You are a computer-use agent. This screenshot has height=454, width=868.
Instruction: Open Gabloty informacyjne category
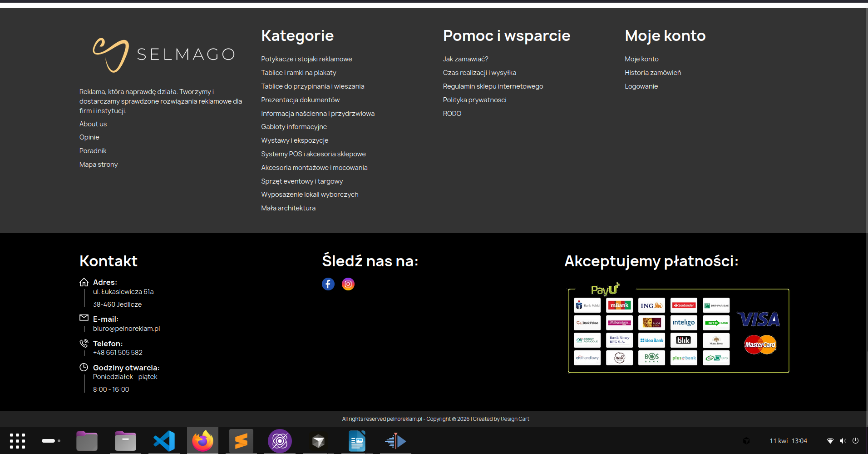click(294, 127)
